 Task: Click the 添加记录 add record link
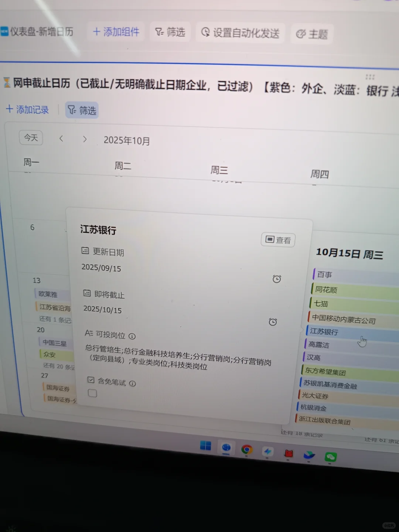28,109
